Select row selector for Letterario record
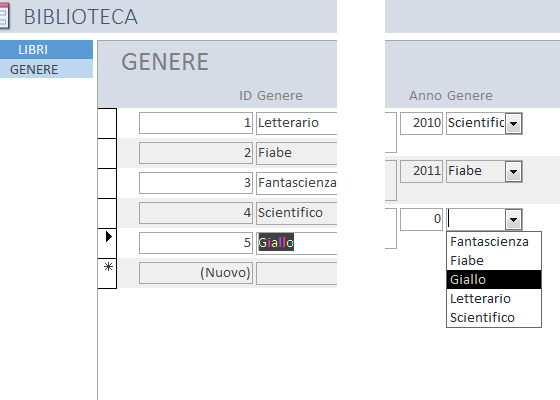560x400 pixels. click(107, 123)
